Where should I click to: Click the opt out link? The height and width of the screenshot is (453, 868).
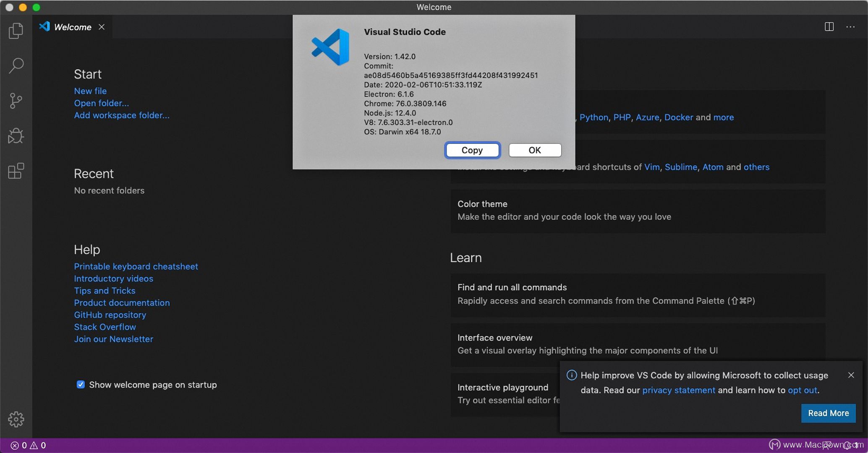coord(802,390)
